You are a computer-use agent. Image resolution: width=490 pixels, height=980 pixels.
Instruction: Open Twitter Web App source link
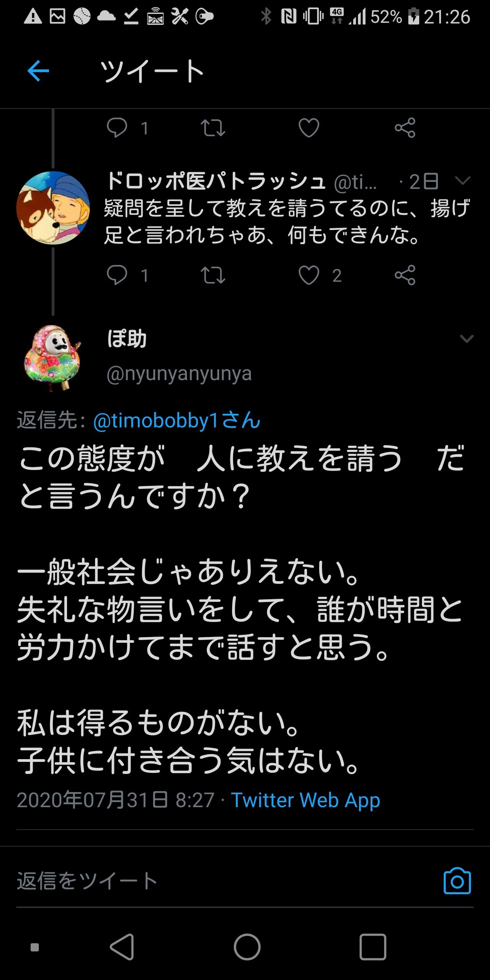[x=305, y=800]
